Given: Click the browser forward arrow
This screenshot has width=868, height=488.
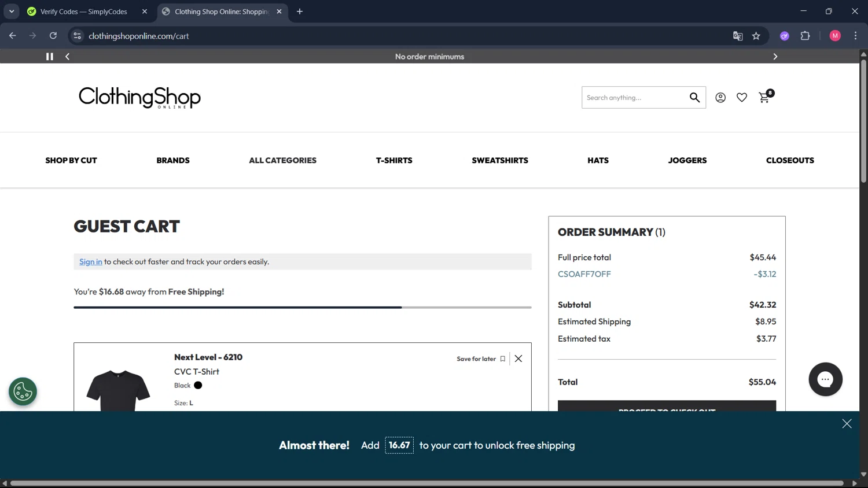Looking at the screenshot, I should [x=33, y=36].
